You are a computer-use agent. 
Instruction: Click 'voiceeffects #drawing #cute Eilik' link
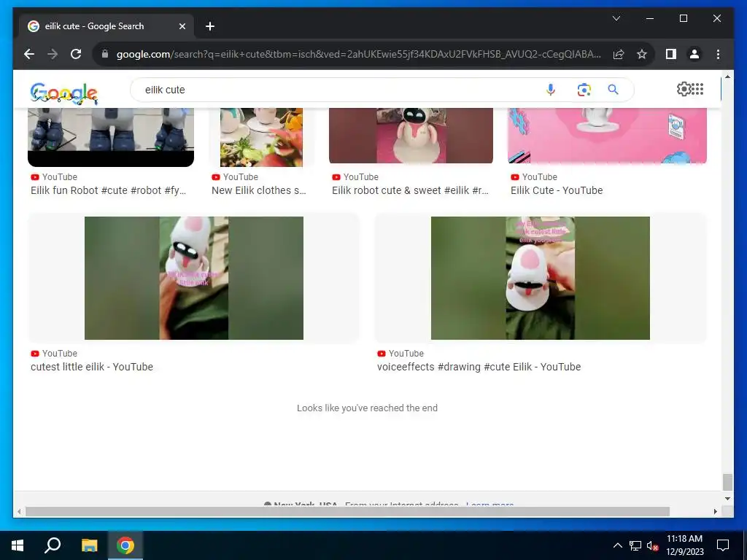[x=479, y=367]
